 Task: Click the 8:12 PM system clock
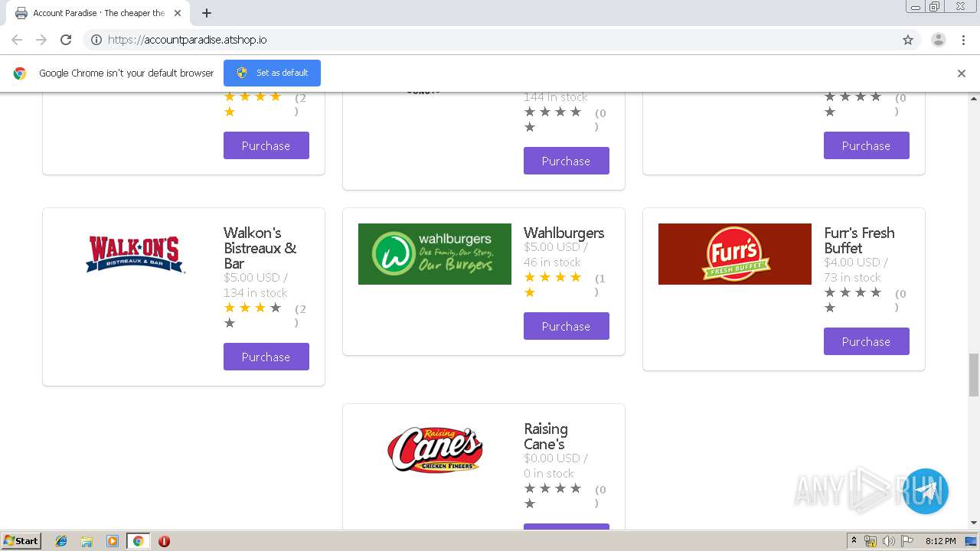point(941,541)
